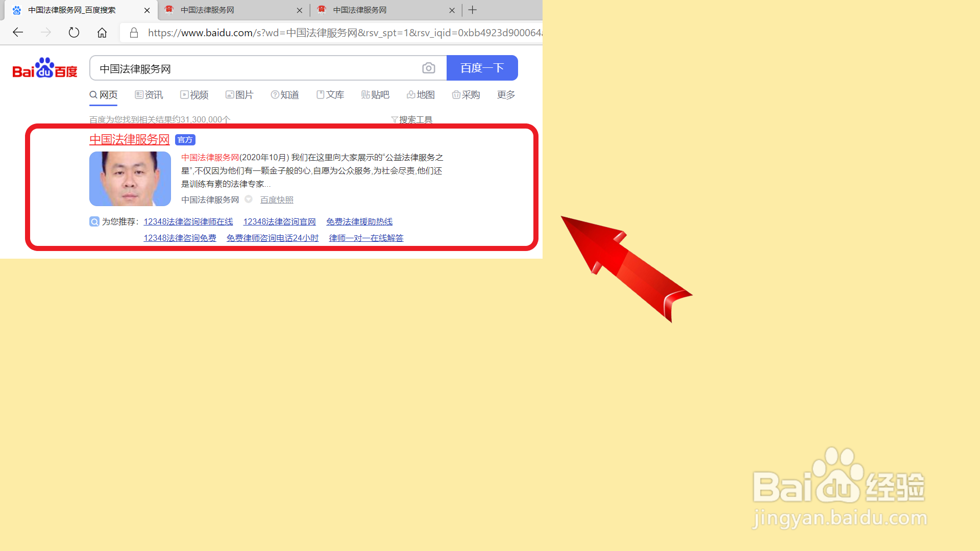Open the 中国法律服务网 result title link
Viewport: 980px width, 551px height.
coord(130,139)
